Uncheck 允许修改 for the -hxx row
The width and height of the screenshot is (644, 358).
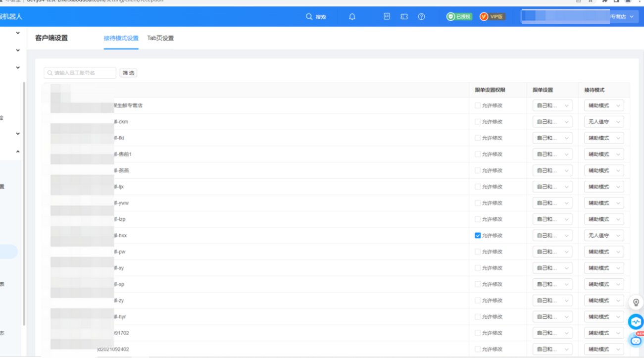tap(478, 236)
